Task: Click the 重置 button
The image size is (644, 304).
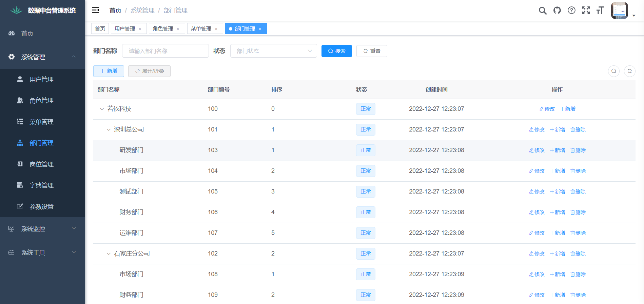Action: coord(372,51)
